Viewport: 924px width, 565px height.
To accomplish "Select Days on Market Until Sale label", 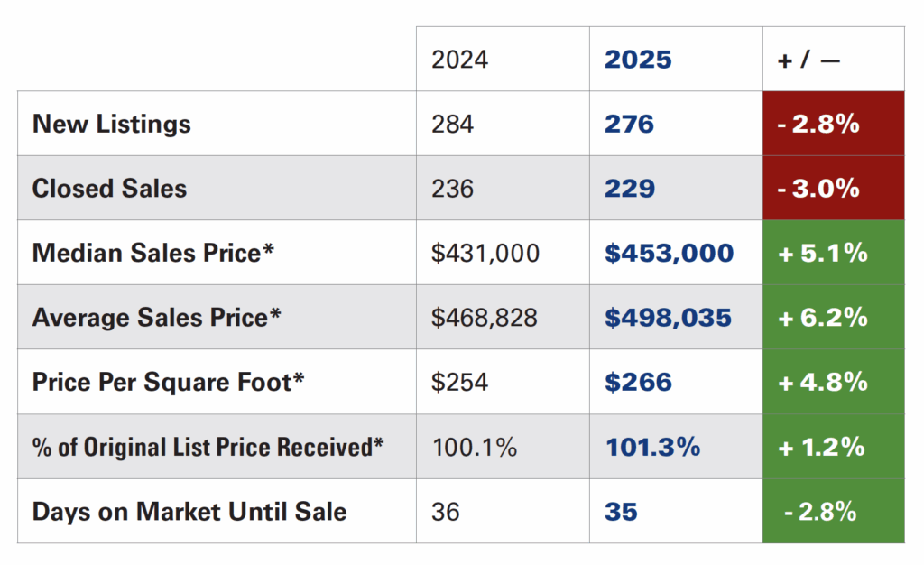I will pyautogui.click(x=189, y=512).
